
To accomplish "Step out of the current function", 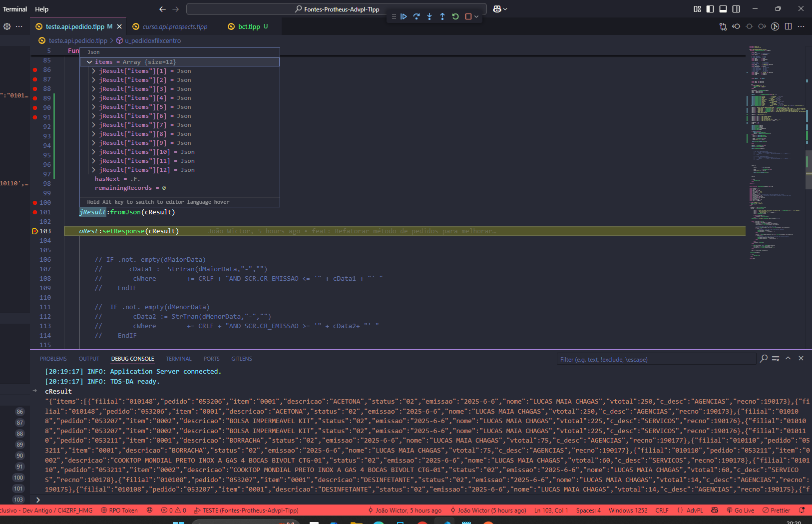I will 442,16.
